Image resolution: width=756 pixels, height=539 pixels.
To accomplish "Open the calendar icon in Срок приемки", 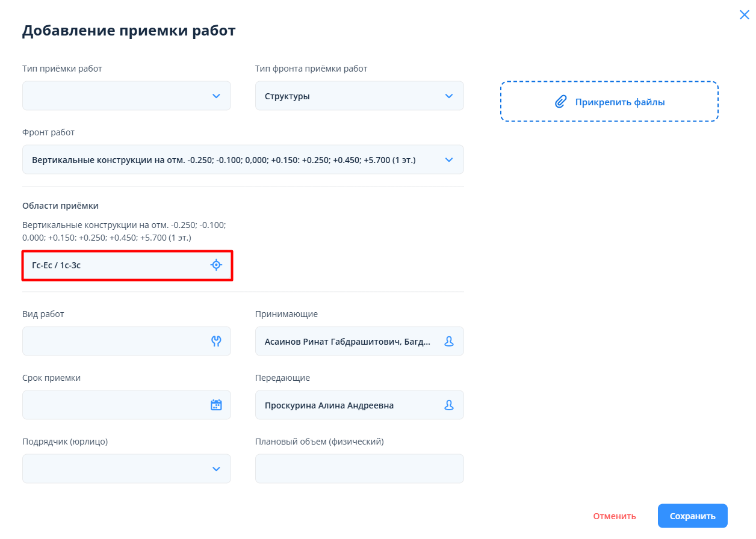I will pos(216,405).
